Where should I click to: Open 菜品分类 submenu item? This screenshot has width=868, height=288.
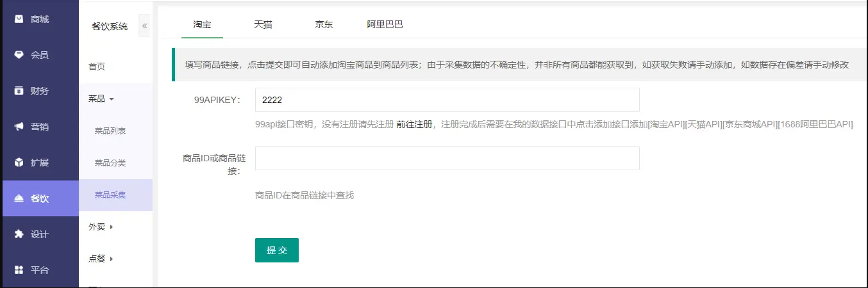(x=110, y=163)
